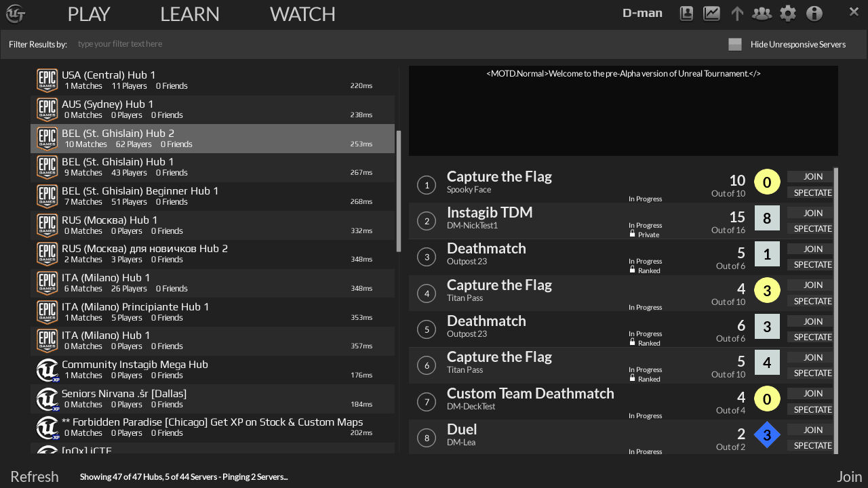This screenshot has height=488, width=868.
Task: Click UT icon of Seniors Nirvana hub
Action: tap(47, 399)
